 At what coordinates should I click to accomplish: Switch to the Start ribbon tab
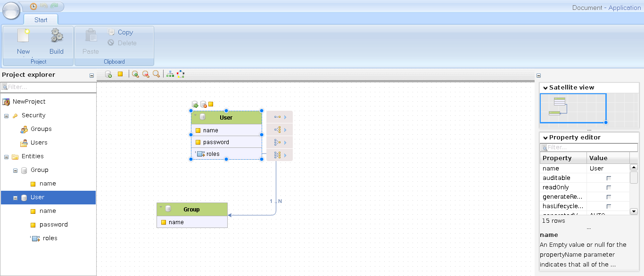tap(41, 20)
